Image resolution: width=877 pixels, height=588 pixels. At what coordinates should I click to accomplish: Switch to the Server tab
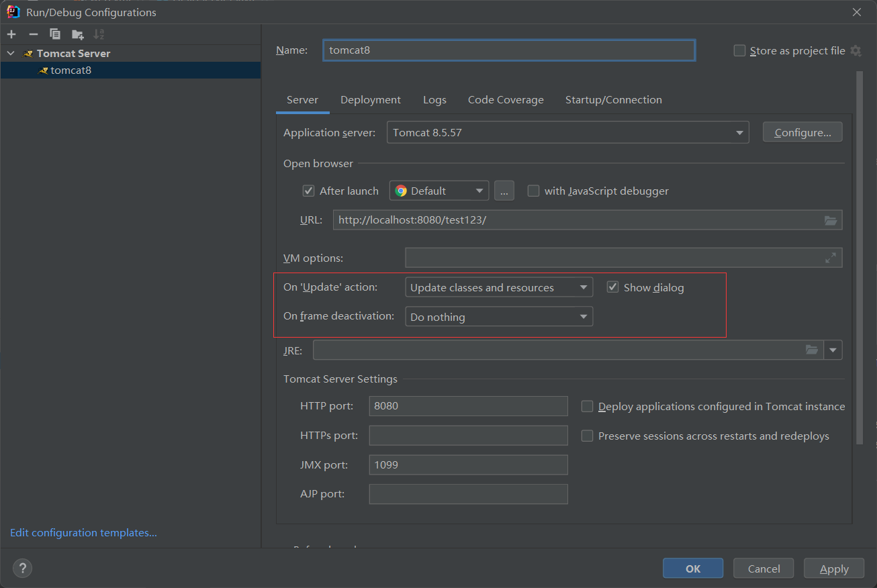302,100
